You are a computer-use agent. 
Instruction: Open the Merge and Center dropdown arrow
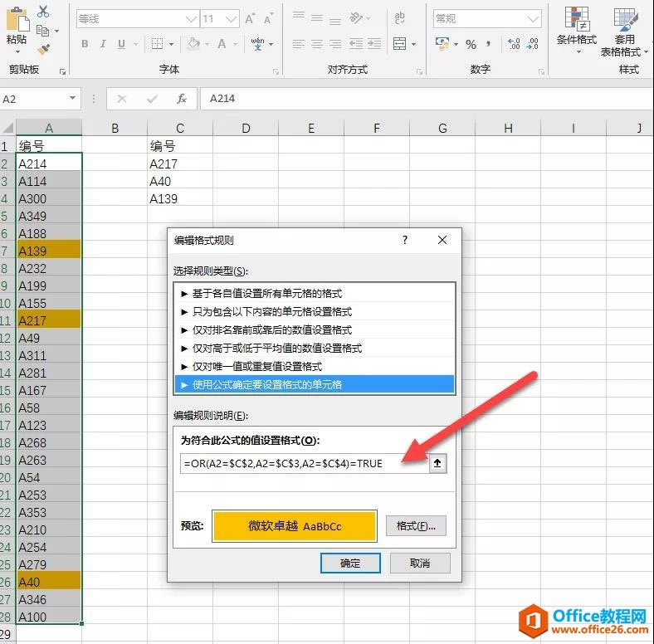414,44
